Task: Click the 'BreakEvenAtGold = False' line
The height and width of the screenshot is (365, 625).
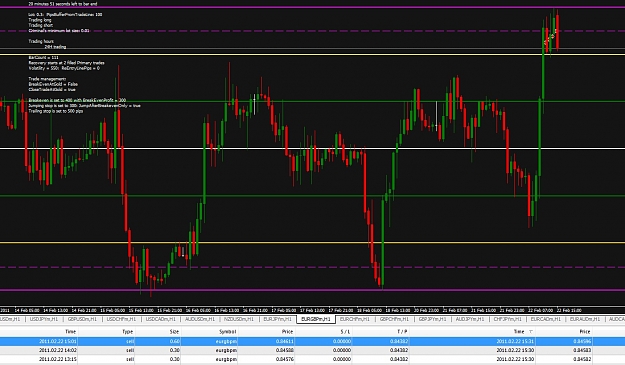Action: click(53, 84)
